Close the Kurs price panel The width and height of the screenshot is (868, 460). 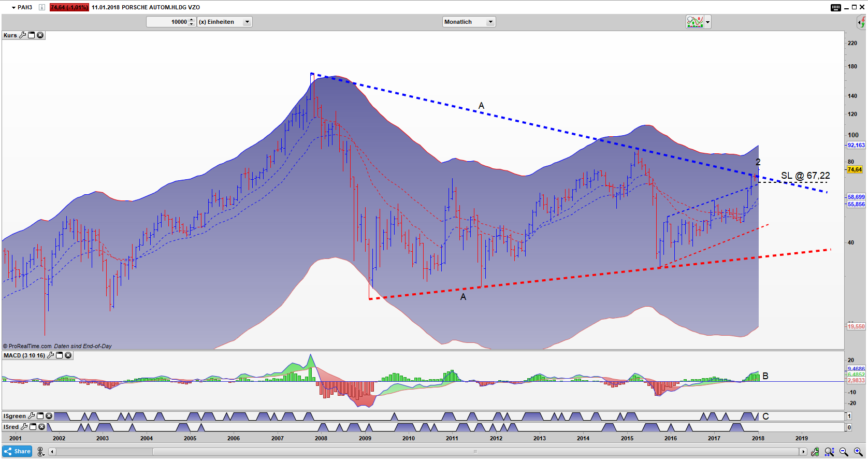[x=40, y=35]
